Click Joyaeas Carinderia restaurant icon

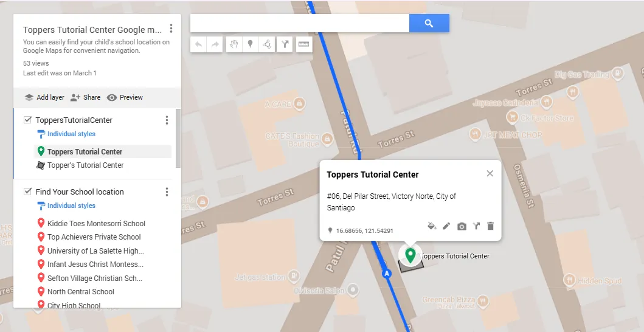pos(546,101)
